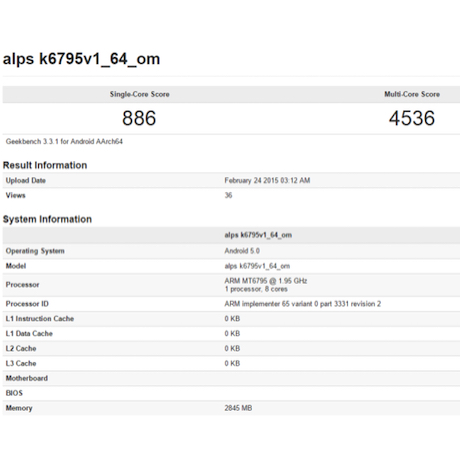Click the L2 Cache row label

click(21, 349)
